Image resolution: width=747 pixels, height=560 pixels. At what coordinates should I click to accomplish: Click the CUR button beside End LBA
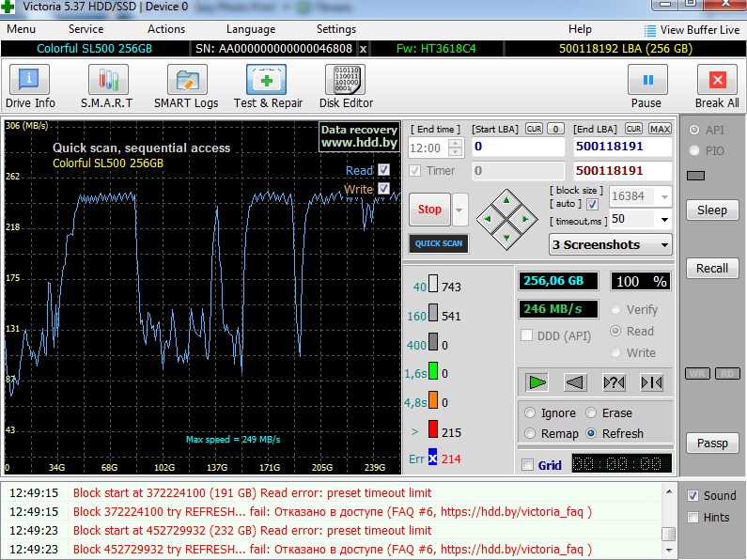click(x=633, y=129)
